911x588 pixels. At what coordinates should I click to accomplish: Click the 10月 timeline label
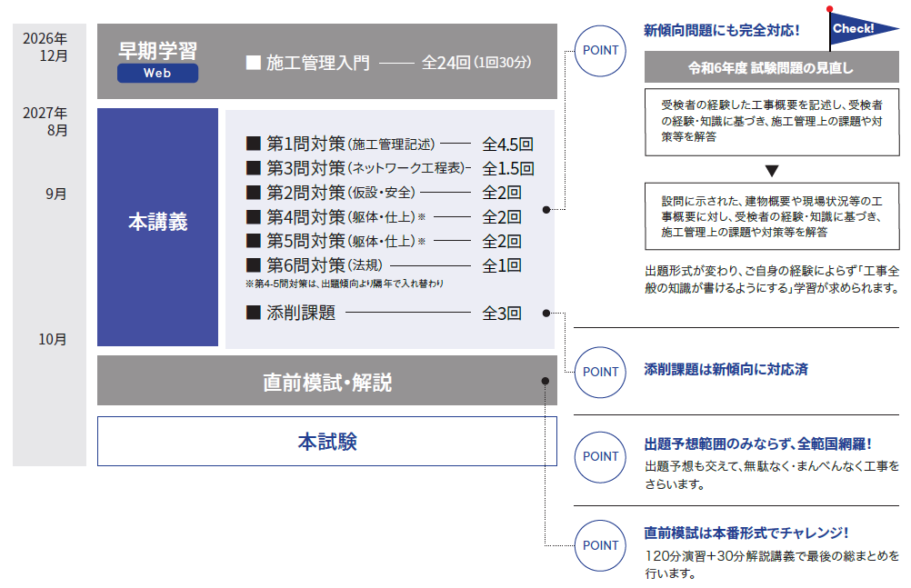coord(53,339)
